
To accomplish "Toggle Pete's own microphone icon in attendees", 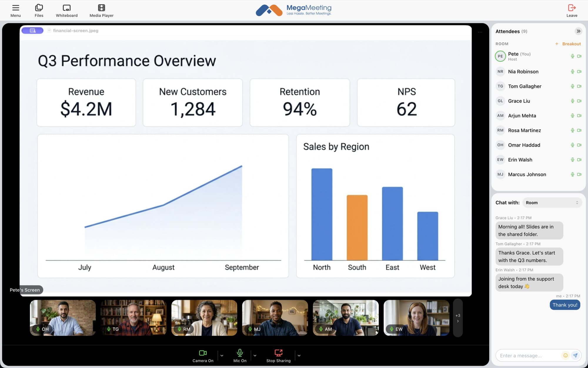I will (572, 56).
